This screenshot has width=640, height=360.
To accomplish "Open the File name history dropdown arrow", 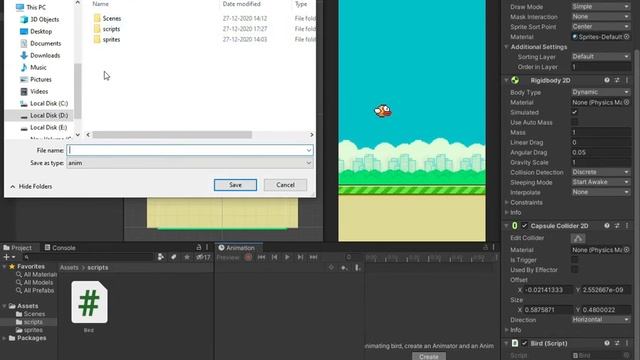I will (x=309, y=150).
